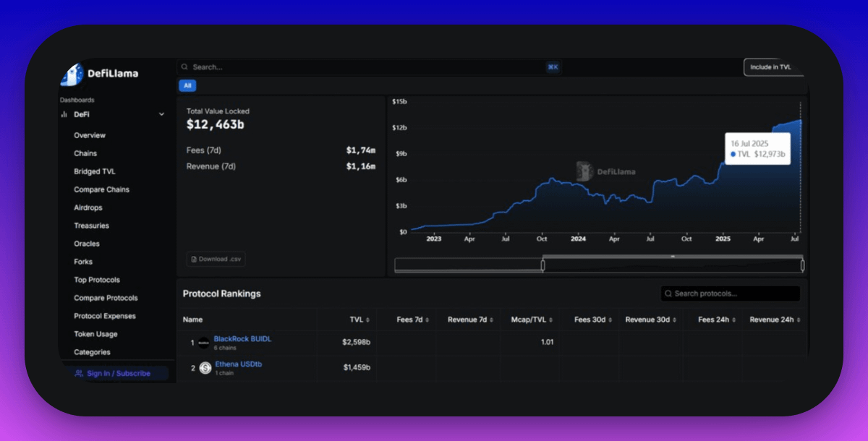This screenshot has width=868, height=441.
Task: Sort rankings by TVL column
Action: coord(359,320)
